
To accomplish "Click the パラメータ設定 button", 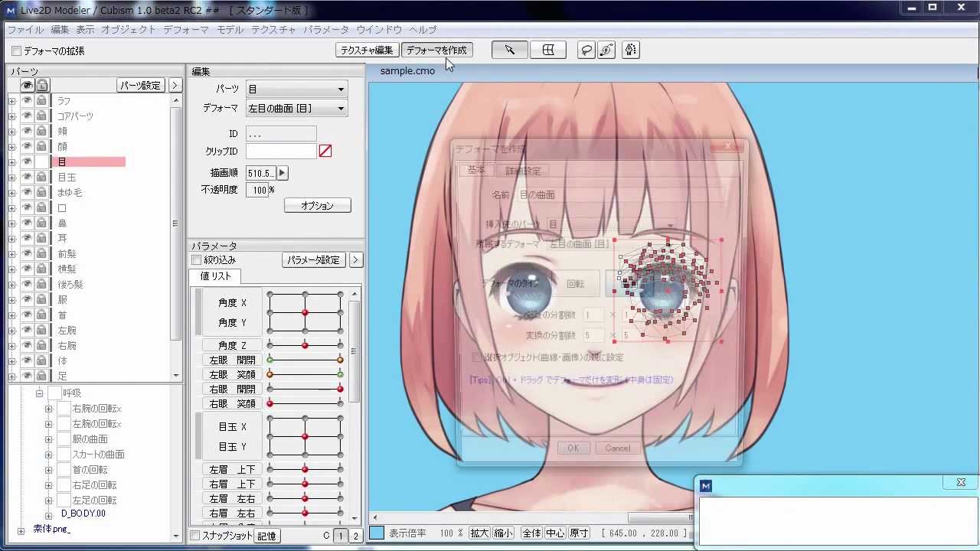I will [314, 260].
